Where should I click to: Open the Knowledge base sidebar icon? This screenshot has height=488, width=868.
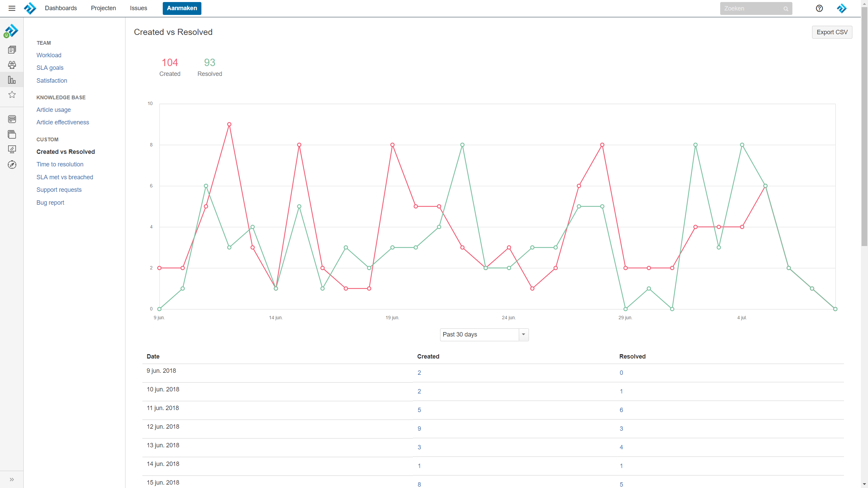click(12, 119)
